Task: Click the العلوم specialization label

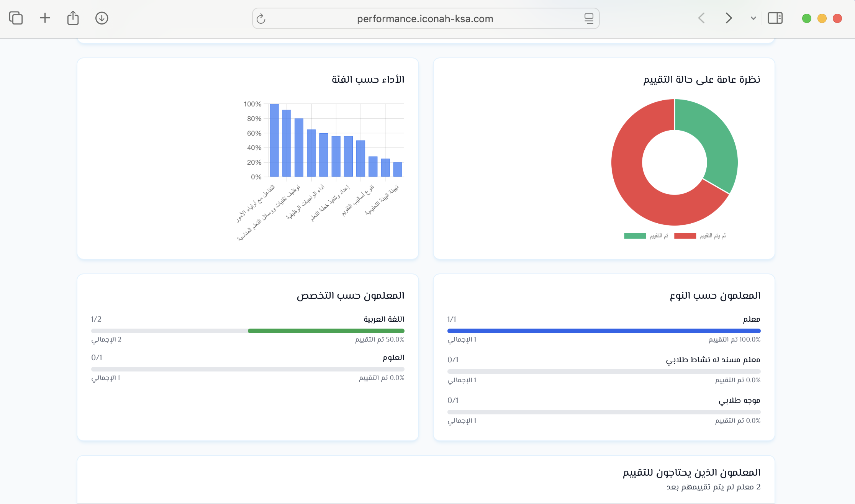Action: click(x=393, y=357)
